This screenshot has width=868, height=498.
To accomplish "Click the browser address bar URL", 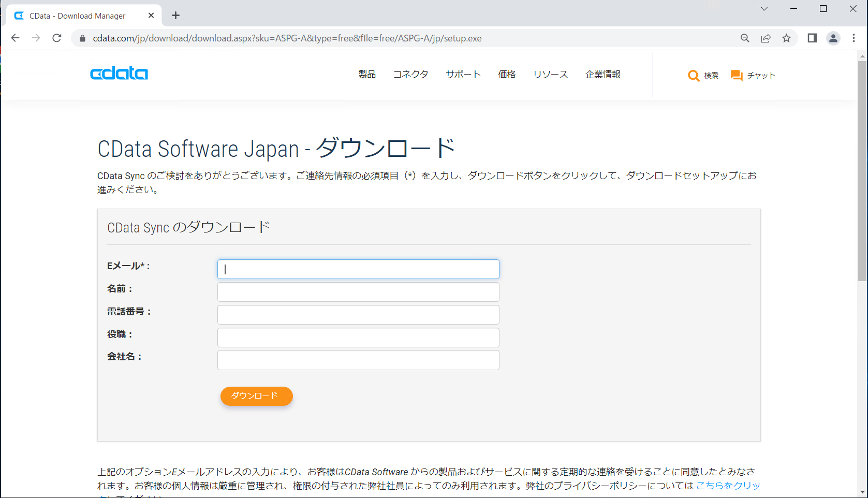I will (287, 38).
